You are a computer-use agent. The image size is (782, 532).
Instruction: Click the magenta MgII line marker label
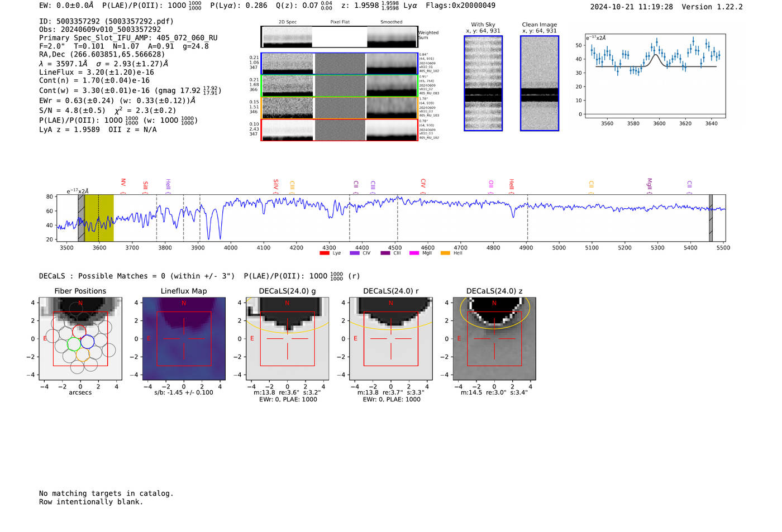tap(649, 184)
